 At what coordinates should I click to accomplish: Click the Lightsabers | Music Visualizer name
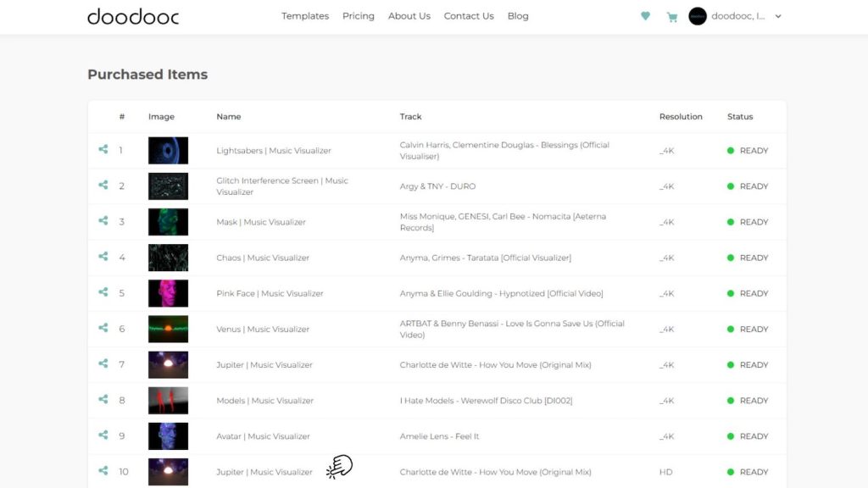[x=274, y=151]
